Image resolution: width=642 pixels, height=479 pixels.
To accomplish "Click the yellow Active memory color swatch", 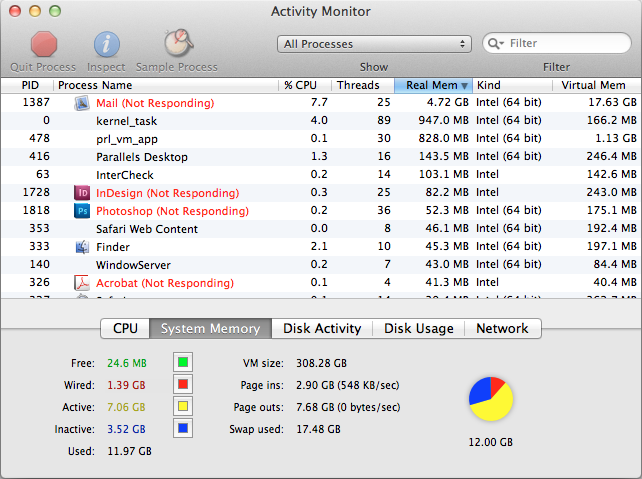I will [183, 407].
